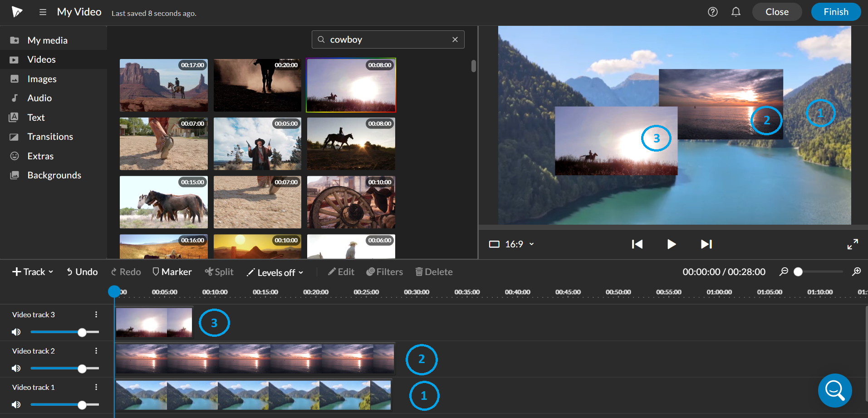Mute Video track 1
Image resolution: width=868 pixels, height=418 pixels.
coord(16,404)
